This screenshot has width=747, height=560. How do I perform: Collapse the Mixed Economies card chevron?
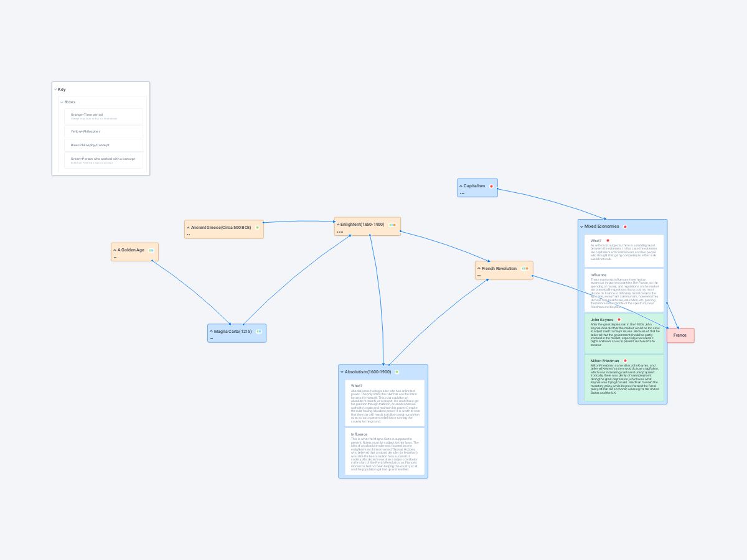581,226
